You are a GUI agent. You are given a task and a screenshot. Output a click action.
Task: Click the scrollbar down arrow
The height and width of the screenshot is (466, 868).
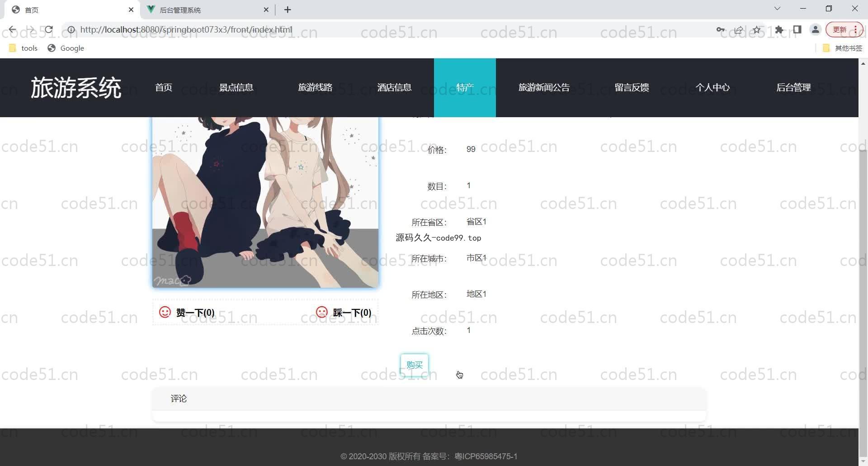tap(863, 461)
